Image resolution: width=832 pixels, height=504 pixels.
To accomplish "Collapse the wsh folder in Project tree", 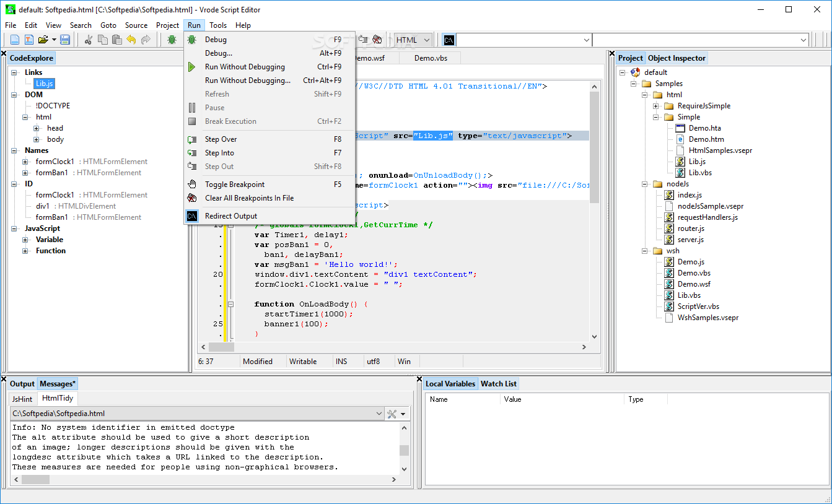I will 645,251.
